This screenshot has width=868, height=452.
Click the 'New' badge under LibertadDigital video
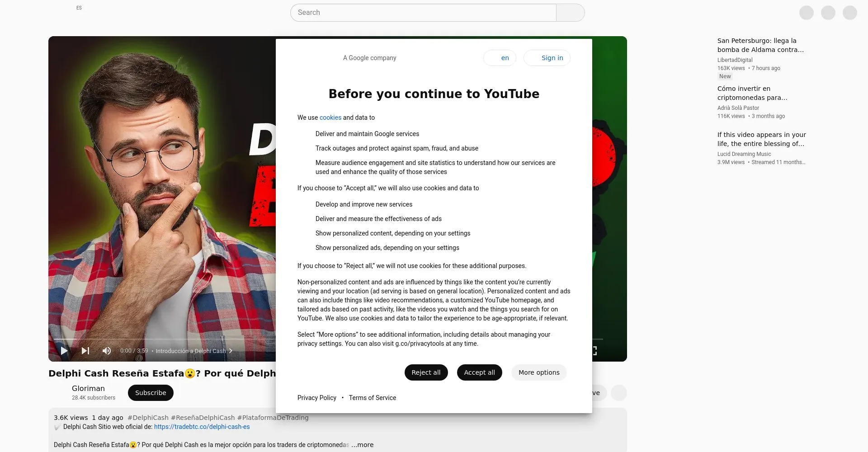click(725, 76)
